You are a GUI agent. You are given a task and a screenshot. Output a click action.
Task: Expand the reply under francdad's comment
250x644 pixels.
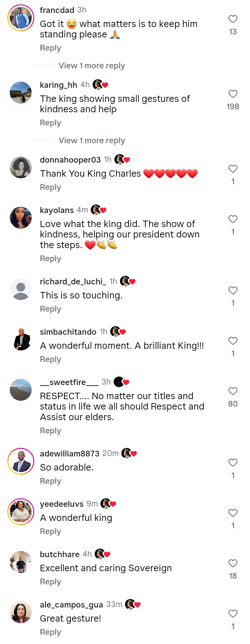coord(92,65)
